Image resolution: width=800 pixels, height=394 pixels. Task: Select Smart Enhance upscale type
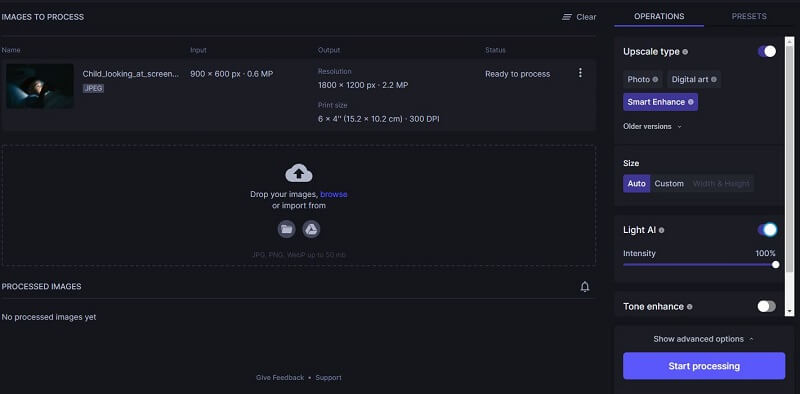(660, 102)
